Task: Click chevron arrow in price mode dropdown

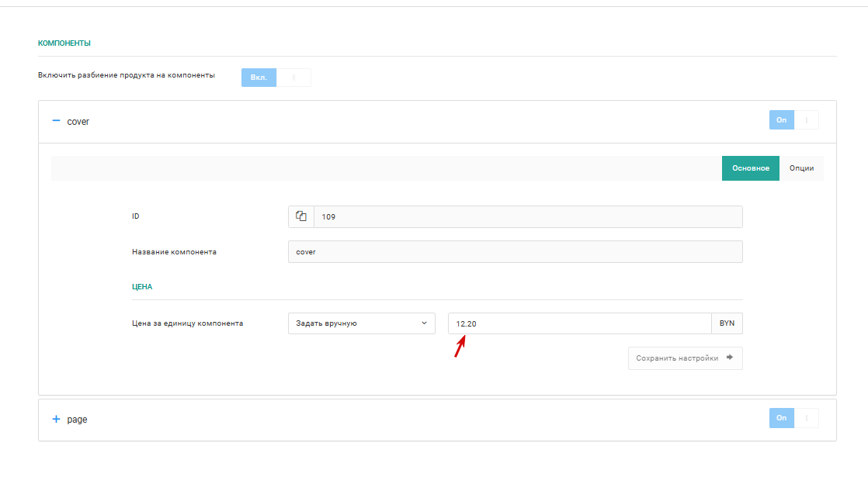Action: point(424,323)
